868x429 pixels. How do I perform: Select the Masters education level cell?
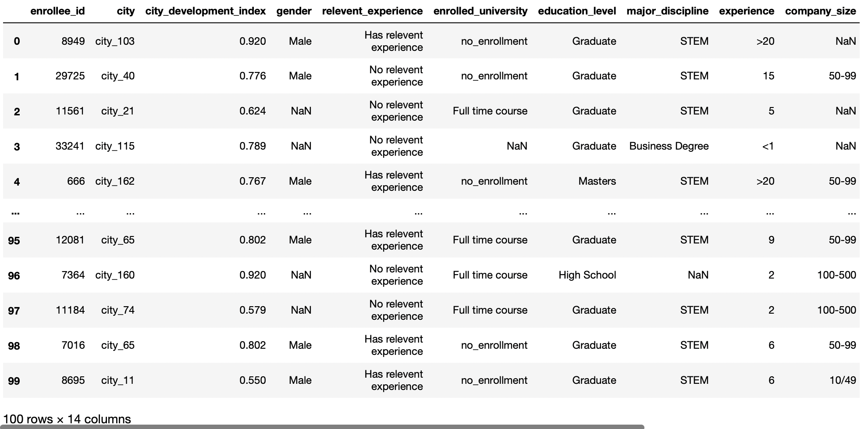click(597, 181)
